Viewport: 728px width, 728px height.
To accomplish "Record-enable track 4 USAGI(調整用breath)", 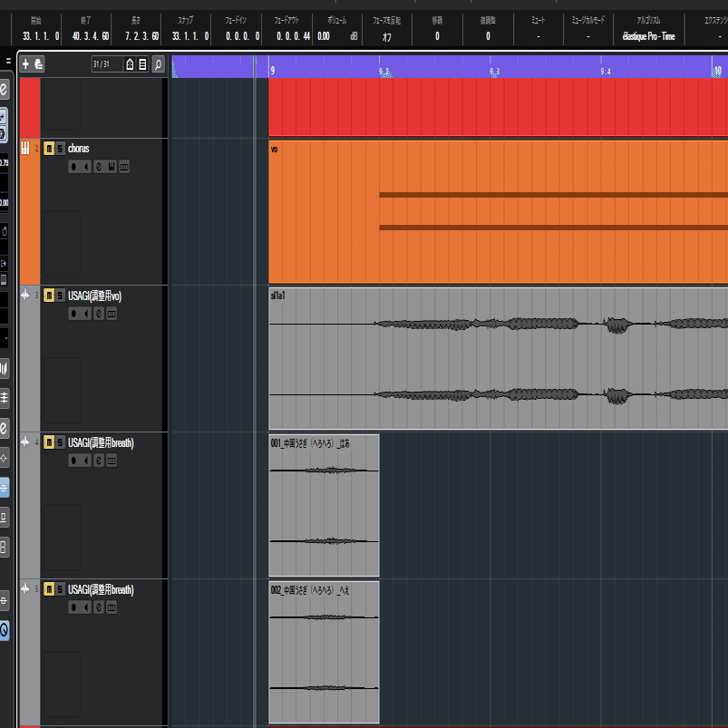I will (73, 461).
